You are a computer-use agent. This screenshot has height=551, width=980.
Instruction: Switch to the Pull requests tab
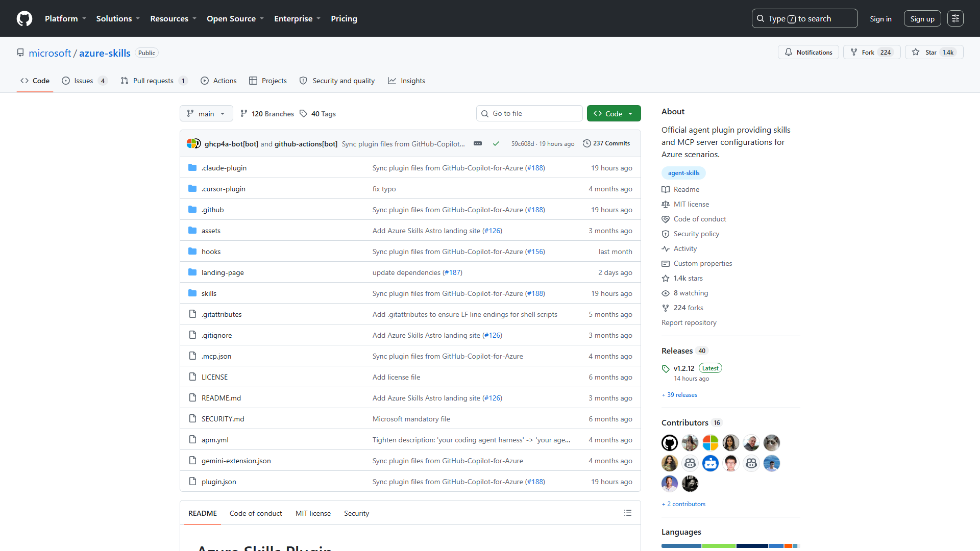(x=154, y=81)
